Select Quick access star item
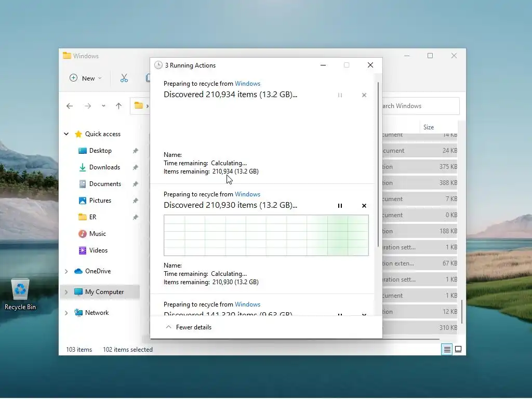Image resolution: width=532 pixels, height=399 pixels. tap(98, 134)
